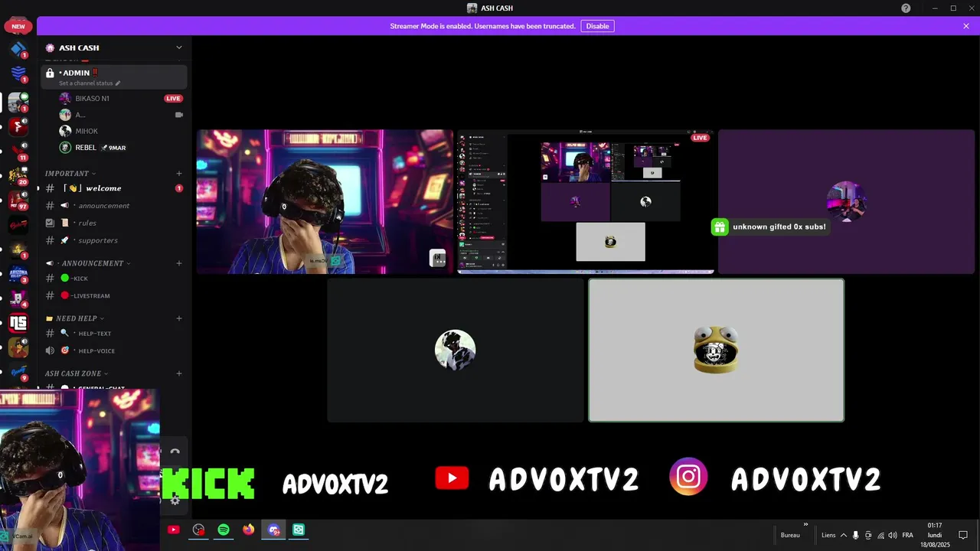Viewport: 980px width, 551px height.
Task: Edit channel status pencil icon
Action: (118, 83)
